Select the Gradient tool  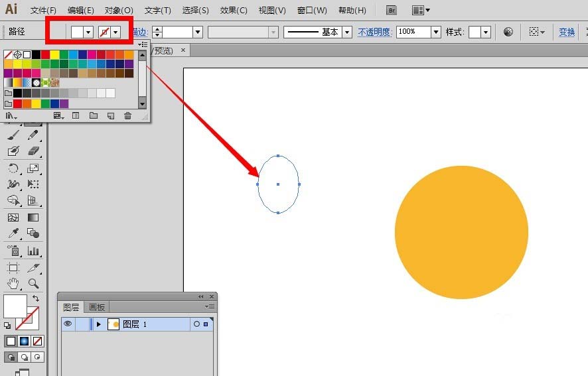point(33,218)
